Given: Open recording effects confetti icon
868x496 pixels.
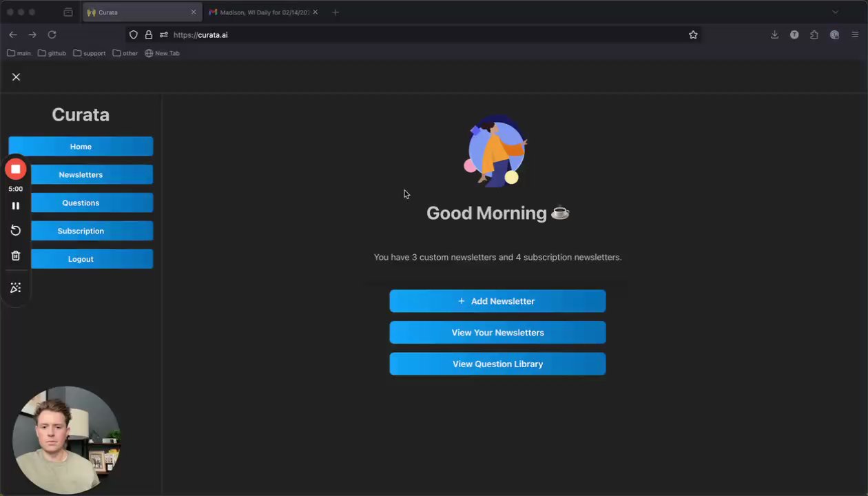Looking at the screenshot, I should (x=15, y=288).
